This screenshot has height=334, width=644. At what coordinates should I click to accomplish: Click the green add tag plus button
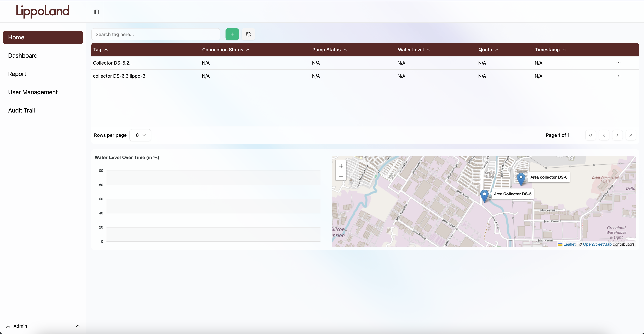point(232,34)
